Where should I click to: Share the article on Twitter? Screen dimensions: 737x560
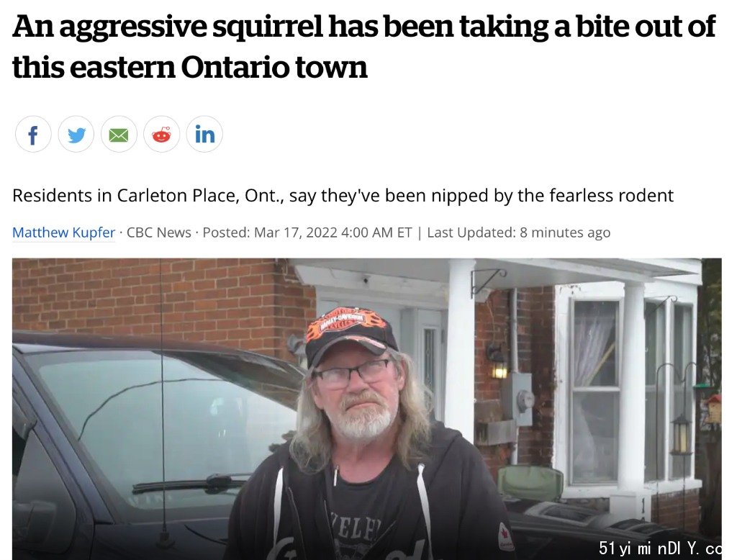click(76, 135)
